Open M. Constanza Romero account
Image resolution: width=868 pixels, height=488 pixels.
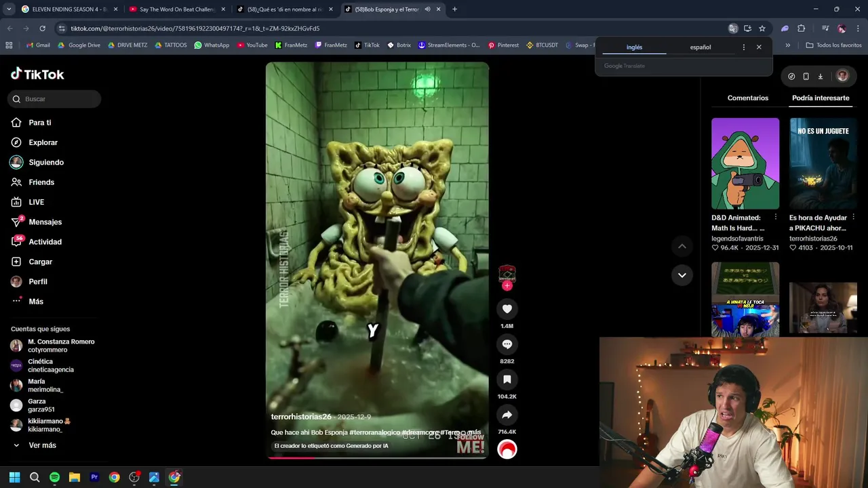[53, 346]
